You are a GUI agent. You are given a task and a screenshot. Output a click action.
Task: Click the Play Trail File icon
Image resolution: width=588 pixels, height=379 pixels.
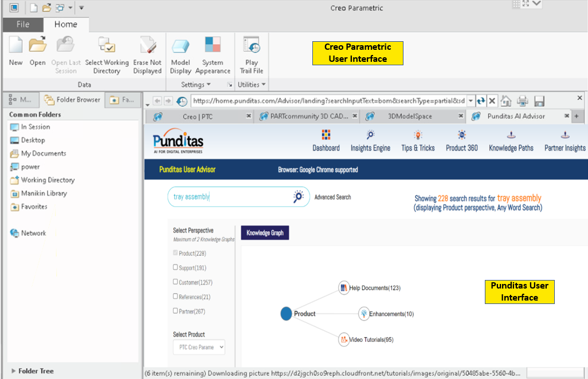point(252,45)
